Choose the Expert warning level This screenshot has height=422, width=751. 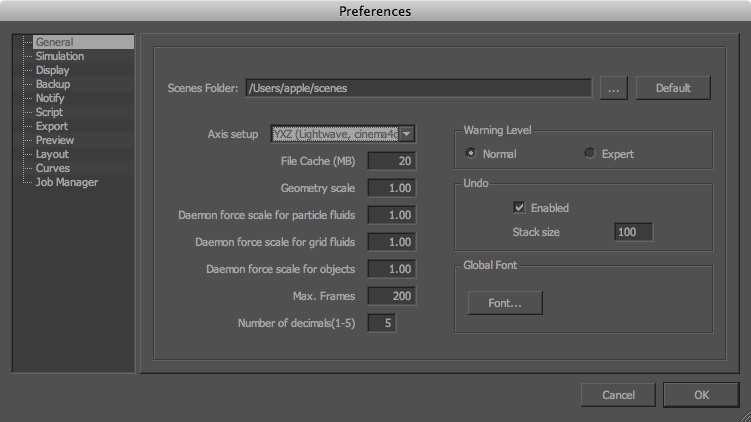(x=590, y=154)
